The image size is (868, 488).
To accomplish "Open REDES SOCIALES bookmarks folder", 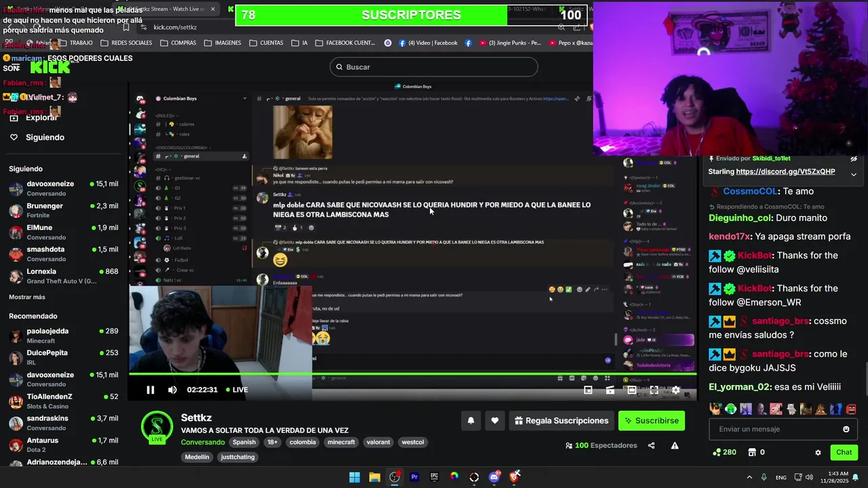I will [126, 43].
